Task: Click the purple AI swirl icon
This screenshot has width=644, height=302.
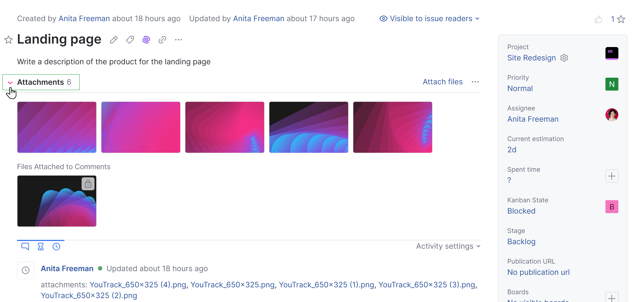Action: pyautogui.click(x=146, y=40)
